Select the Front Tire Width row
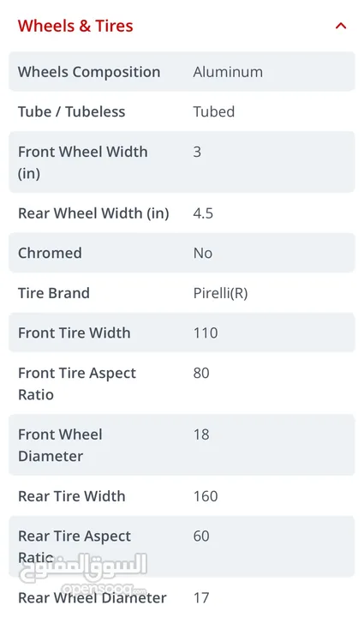The height and width of the screenshot is (617, 364). click(182, 332)
